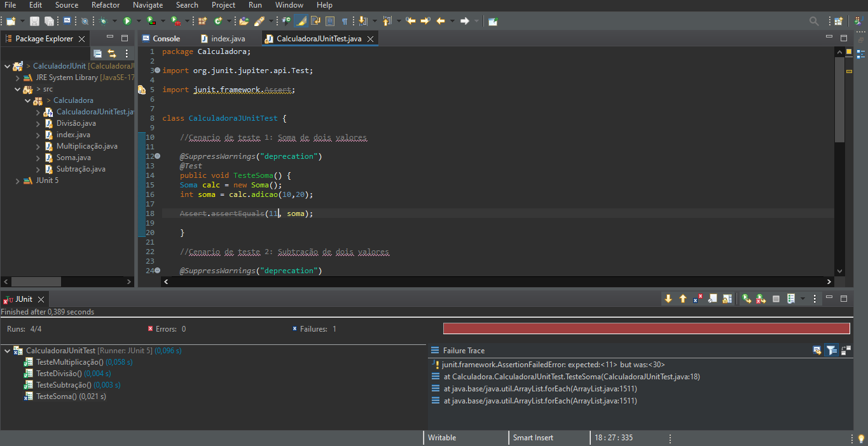Open Test Run History dropdown arrow
The image size is (868, 446).
pos(803,299)
